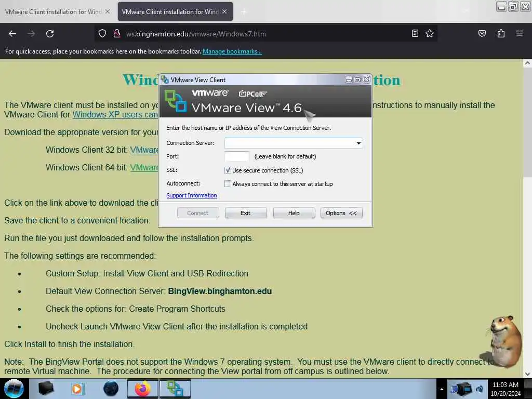Switch to the first VMware Client installation tab
This screenshot has width=532, height=399.
[x=54, y=11]
